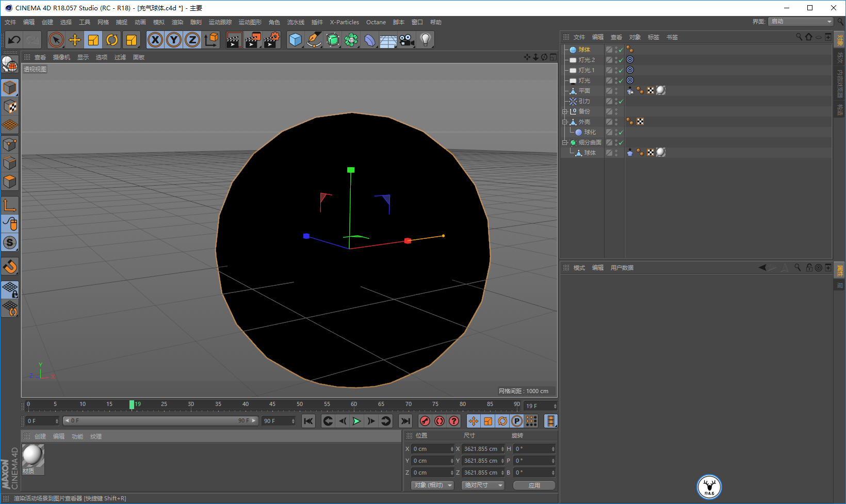846x504 pixels.
Task: Toggle Y axis lock
Action: pos(174,40)
